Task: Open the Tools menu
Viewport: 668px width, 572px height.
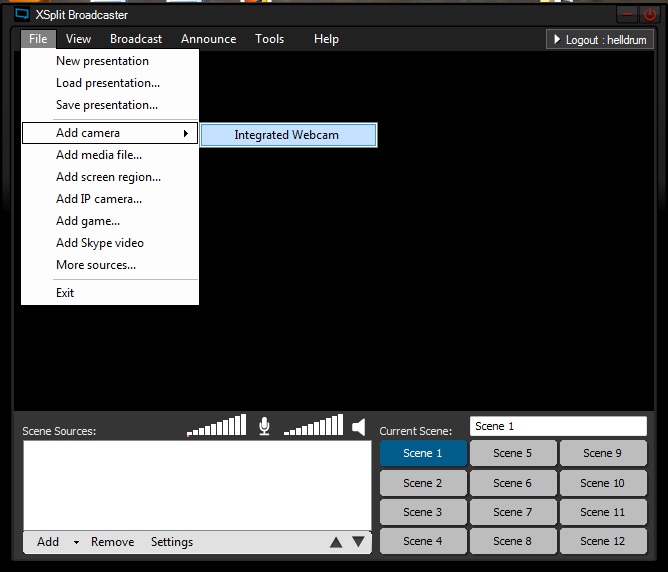Action: pyautogui.click(x=269, y=39)
